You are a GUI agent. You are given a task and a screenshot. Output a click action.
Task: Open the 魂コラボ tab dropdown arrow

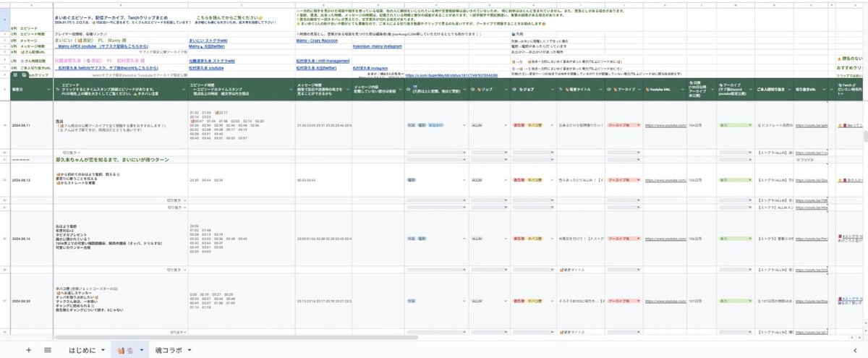pyautogui.click(x=189, y=349)
